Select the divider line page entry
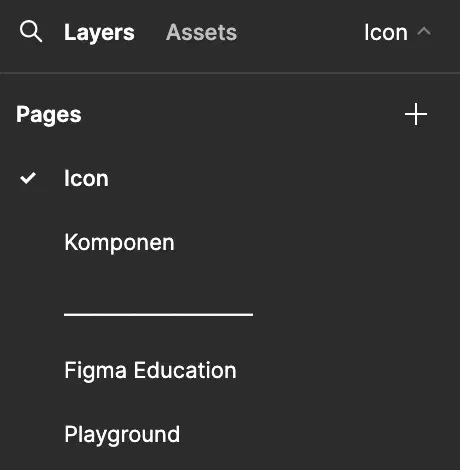The height and width of the screenshot is (470, 460). [158, 314]
